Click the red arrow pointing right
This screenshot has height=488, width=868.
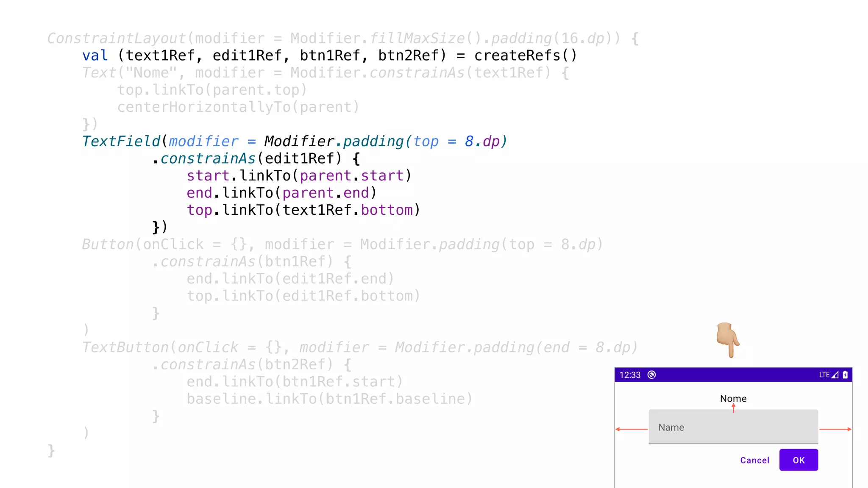(835, 429)
